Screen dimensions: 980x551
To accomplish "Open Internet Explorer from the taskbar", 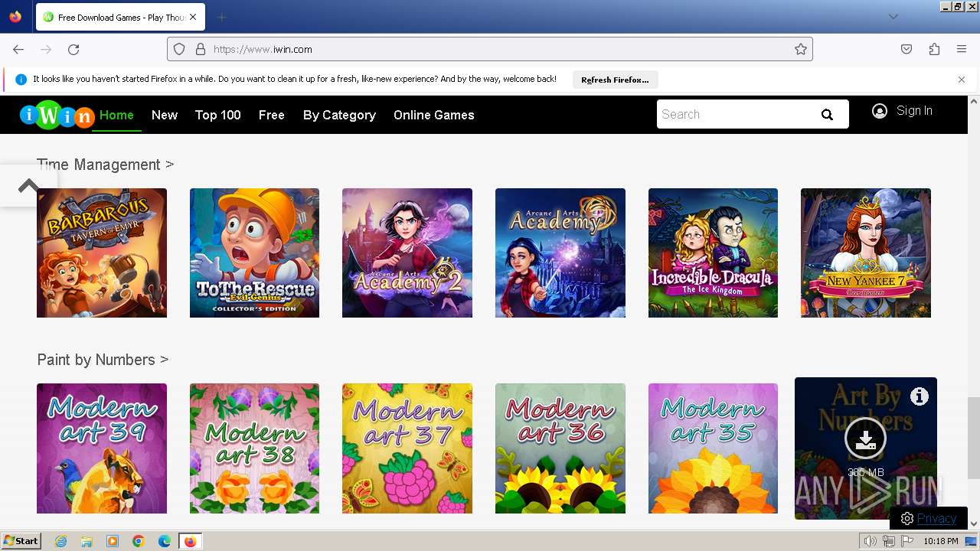I will pyautogui.click(x=61, y=541).
